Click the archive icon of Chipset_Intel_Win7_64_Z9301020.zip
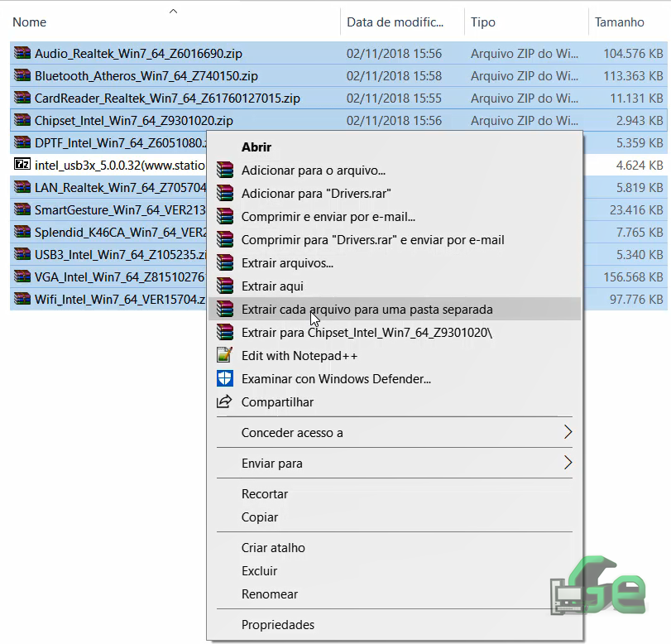This screenshot has height=644, width=671. [22, 120]
